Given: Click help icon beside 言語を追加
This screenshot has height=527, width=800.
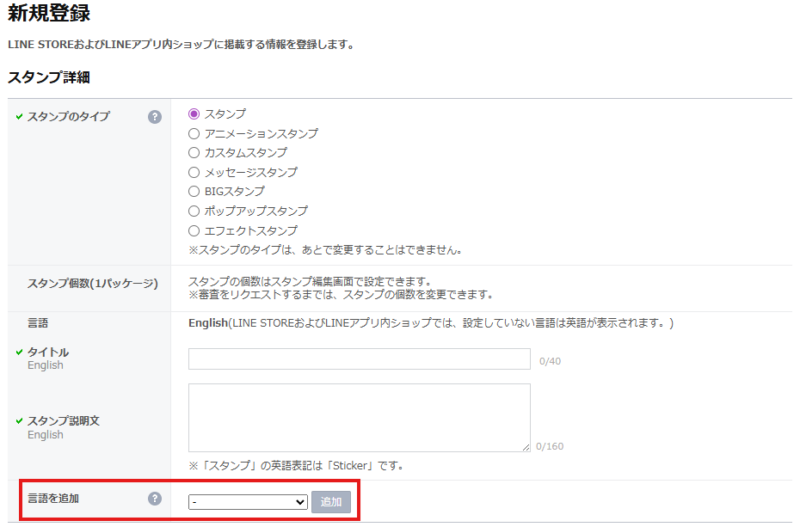Looking at the screenshot, I should tap(155, 498).
